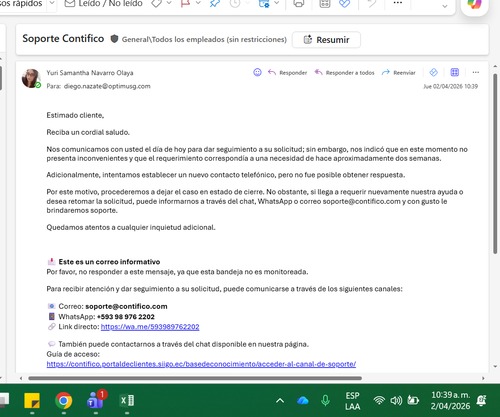
Task: Click the ESP LAA language indicator
Action: pos(353,401)
